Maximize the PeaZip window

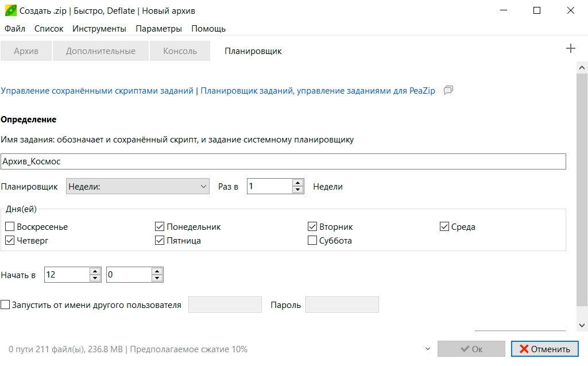tap(537, 10)
